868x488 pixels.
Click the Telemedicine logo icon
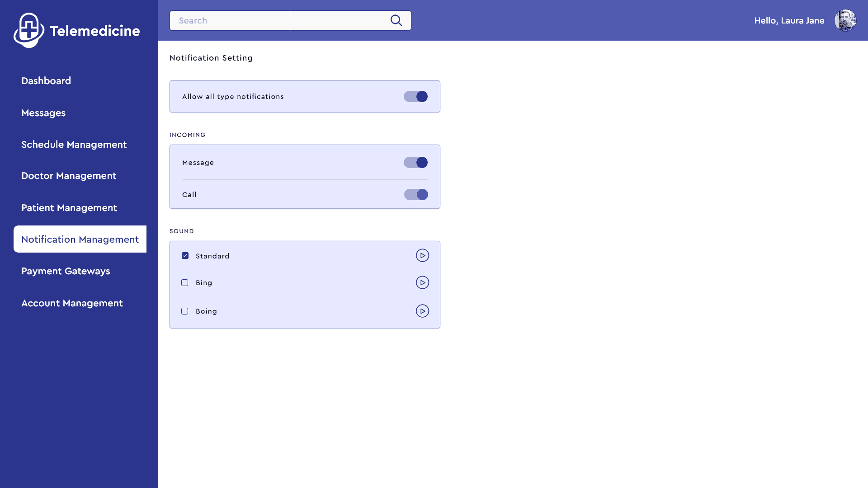pos(29,30)
